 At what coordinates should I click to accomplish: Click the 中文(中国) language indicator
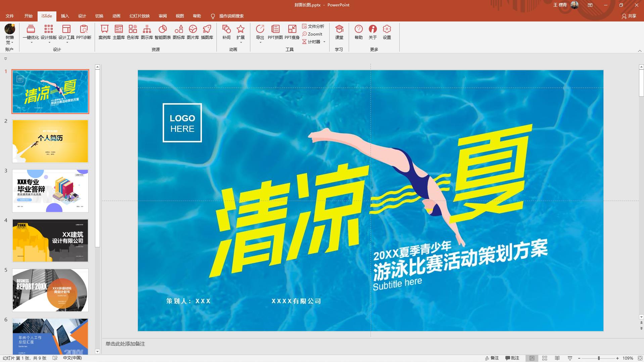pyautogui.click(x=72, y=358)
